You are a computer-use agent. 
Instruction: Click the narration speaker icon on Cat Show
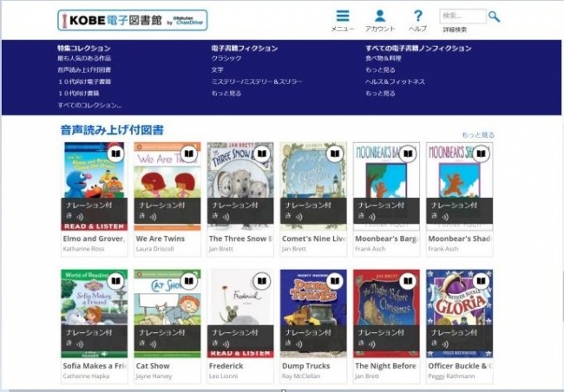(153, 343)
